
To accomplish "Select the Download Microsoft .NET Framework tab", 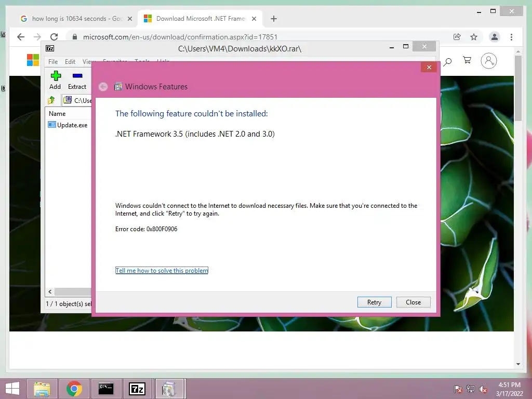I will pyautogui.click(x=200, y=19).
